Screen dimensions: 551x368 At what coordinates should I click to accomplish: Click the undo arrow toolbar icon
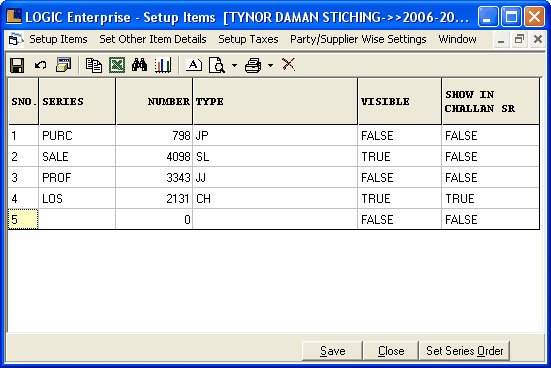pyautogui.click(x=40, y=65)
